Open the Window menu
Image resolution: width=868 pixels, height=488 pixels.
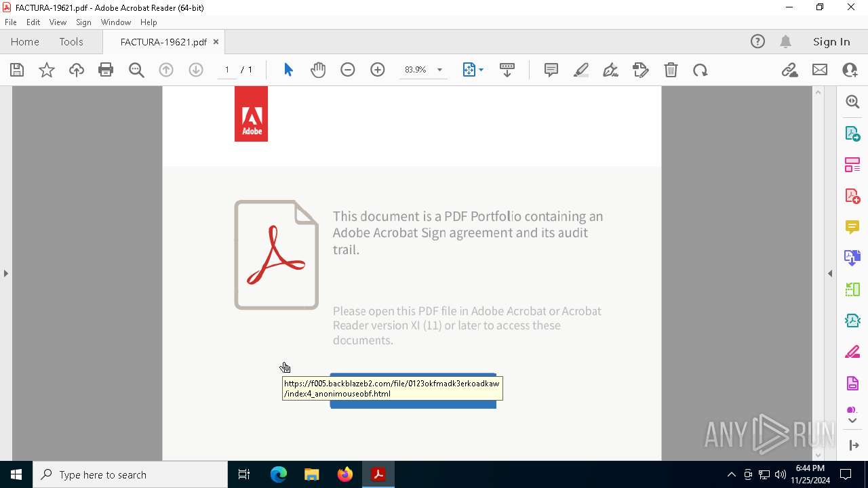tap(116, 22)
